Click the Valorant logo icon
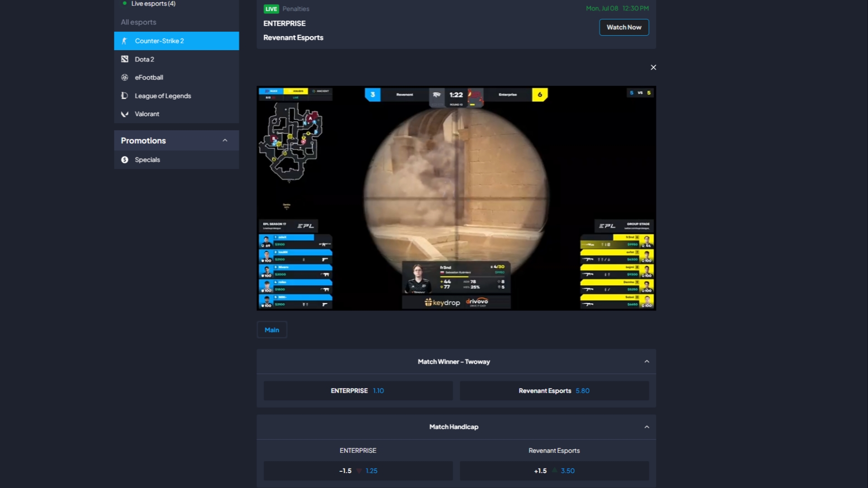This screenshot has width=868, height=488. coord(125,114)
